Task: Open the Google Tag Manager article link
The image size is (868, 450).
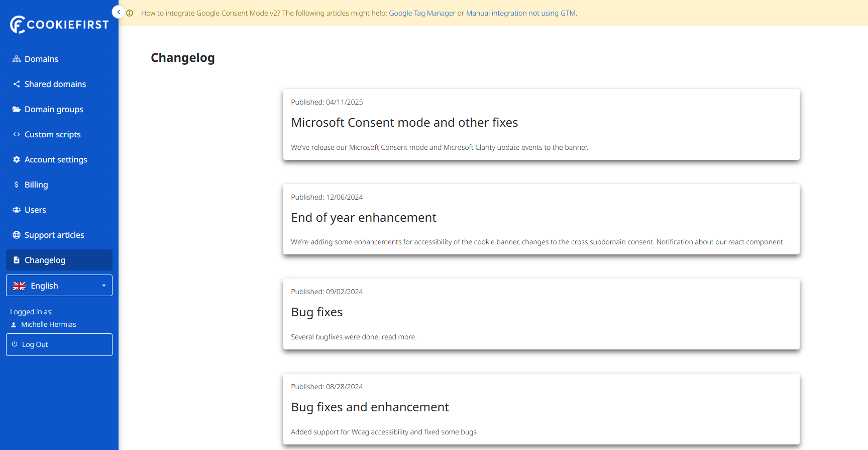Action: click(422, 13)
